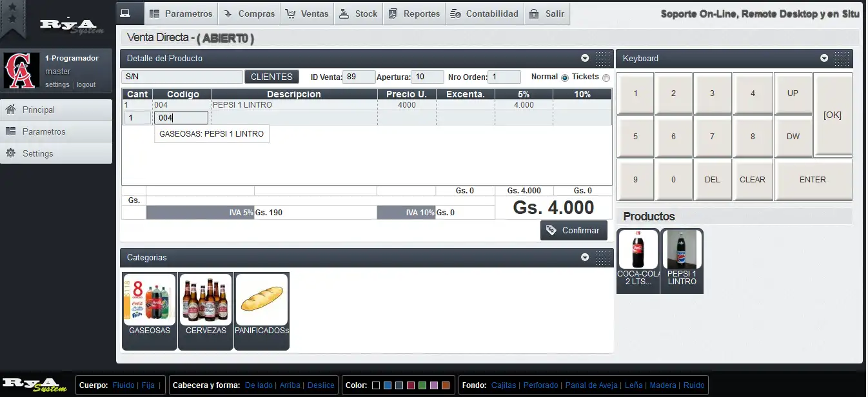
Task: Click the Codigo input containing 004
Action: coord(181,117)
